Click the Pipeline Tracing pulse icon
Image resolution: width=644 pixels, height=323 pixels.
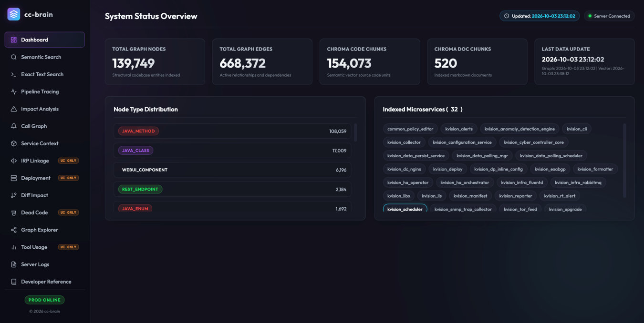(x=14, y=91)
